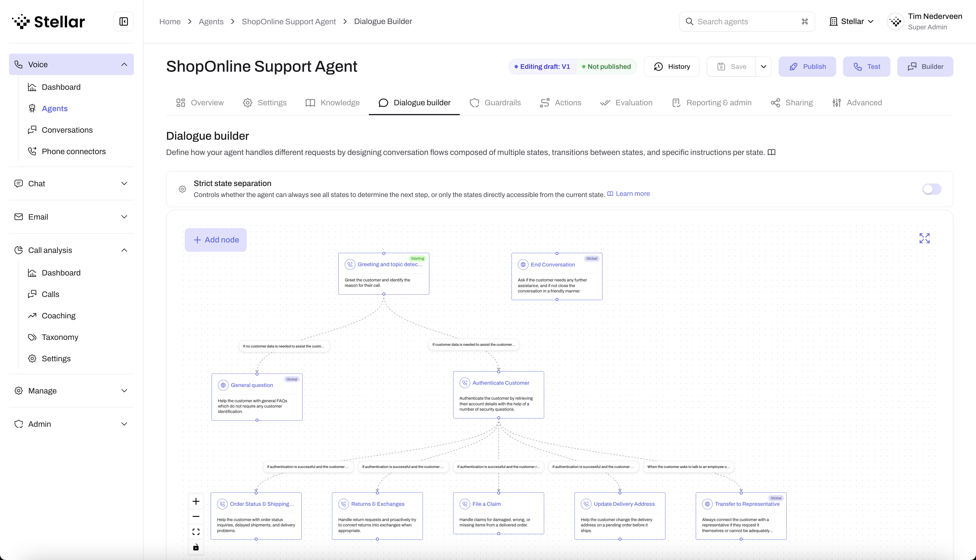Click the Publish button
The image size is (976, 560).
coord(807,67)
